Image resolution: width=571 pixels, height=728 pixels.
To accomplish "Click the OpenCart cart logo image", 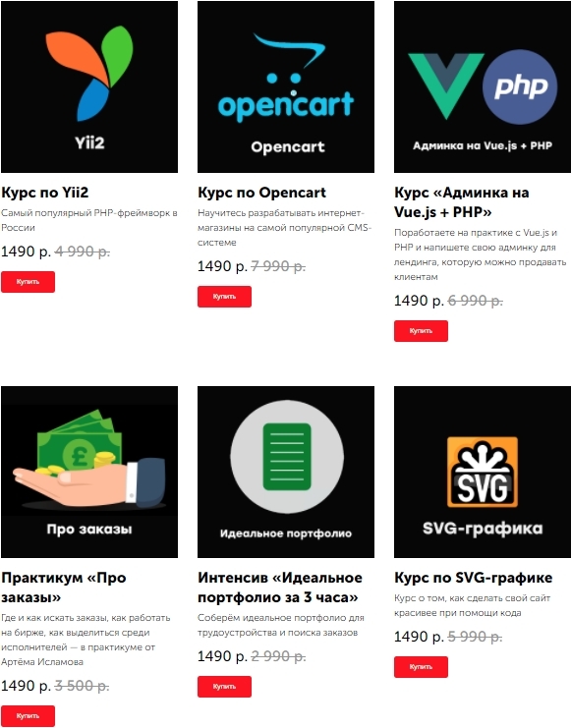I will (x=286, y=78).
